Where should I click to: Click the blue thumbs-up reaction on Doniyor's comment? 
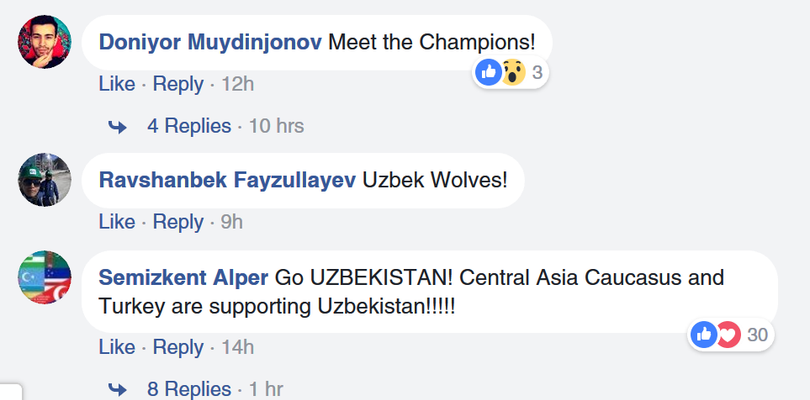pyautogui.click(x=489, y=72)
